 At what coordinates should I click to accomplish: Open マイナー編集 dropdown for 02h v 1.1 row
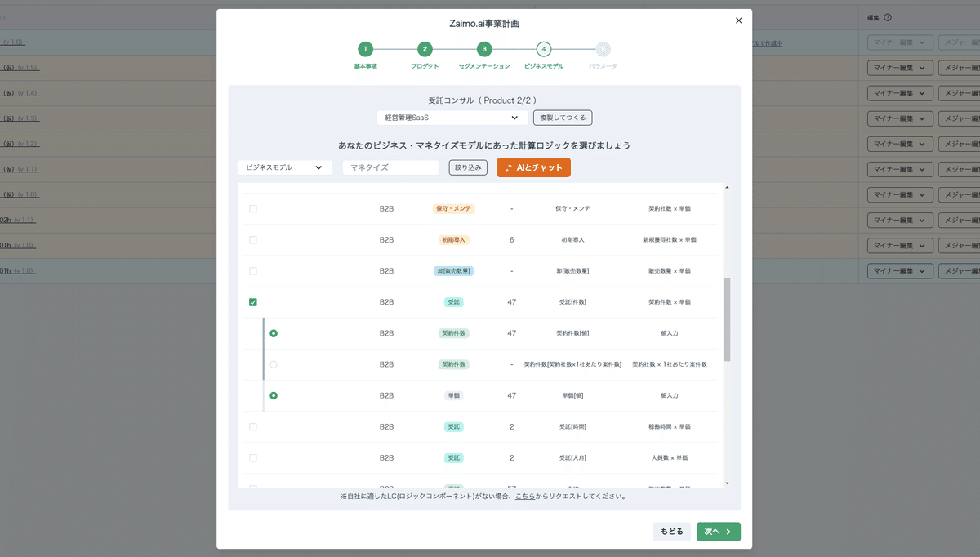pos(900,221)
